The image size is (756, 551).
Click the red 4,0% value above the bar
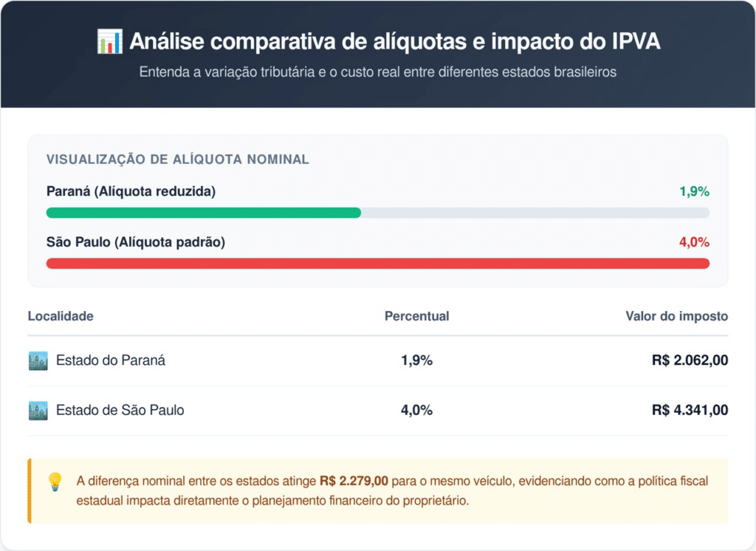click(694, 242)
